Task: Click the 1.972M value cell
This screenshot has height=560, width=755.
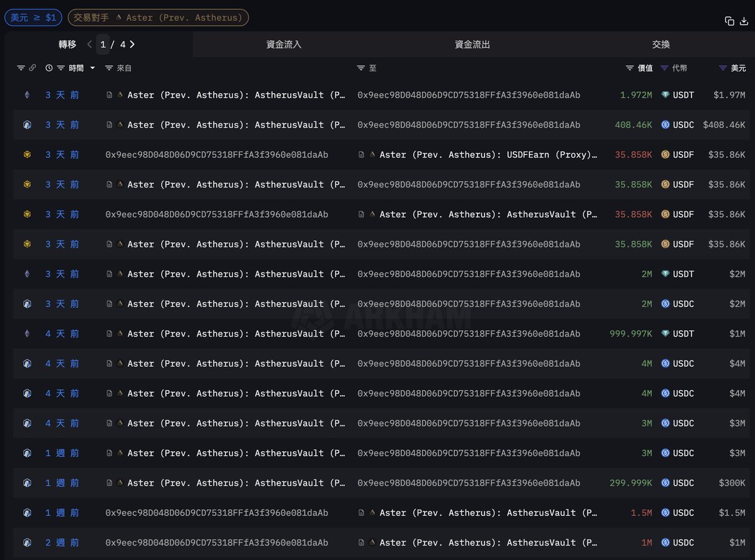Action: [x=636, y=95]
